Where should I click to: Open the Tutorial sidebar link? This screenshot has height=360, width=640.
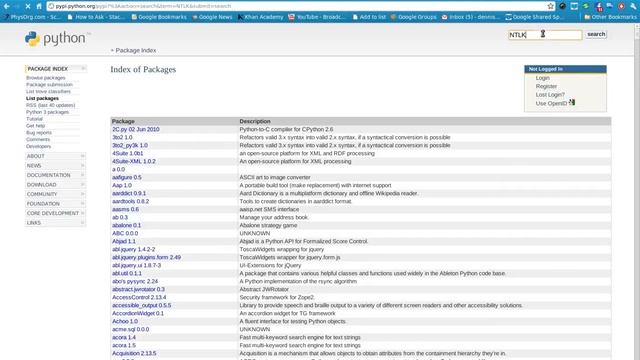(x=34, y=119)
